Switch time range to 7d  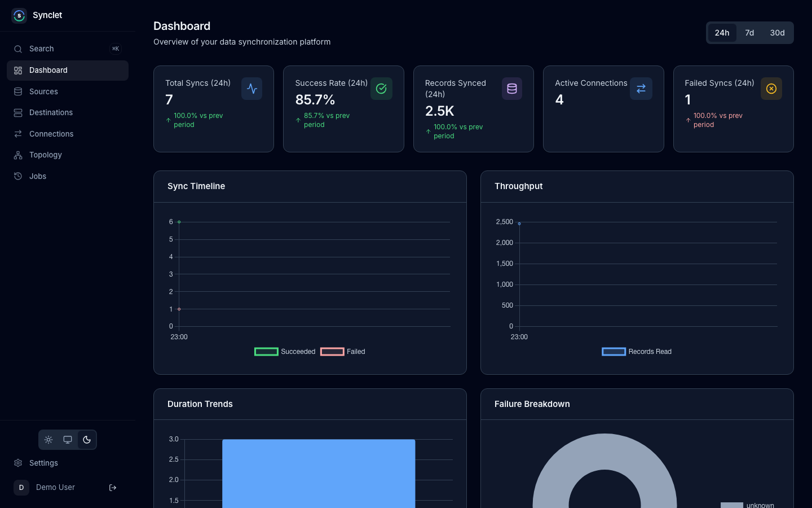pos(749,33)
